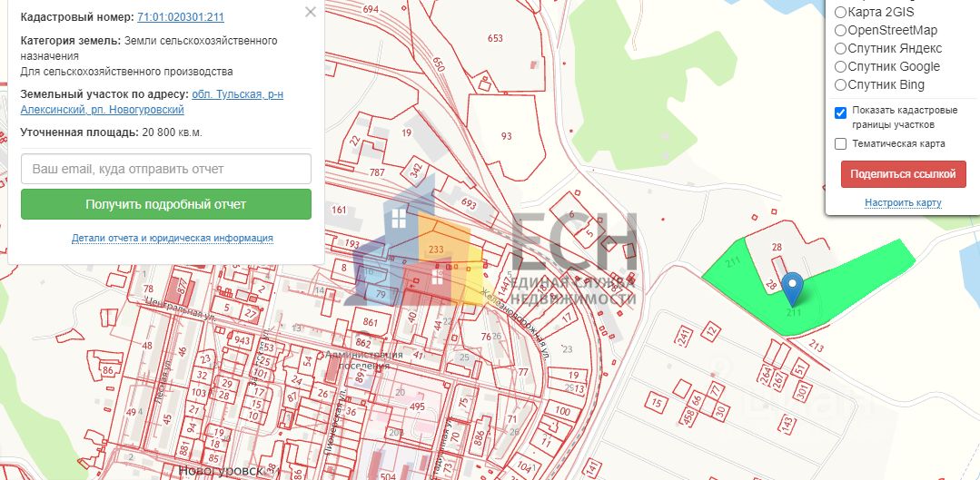The width and height of the screenshot is (980, 480).
Task: Select parcel labeled 100 on map
Action: [x=562, y=411]
